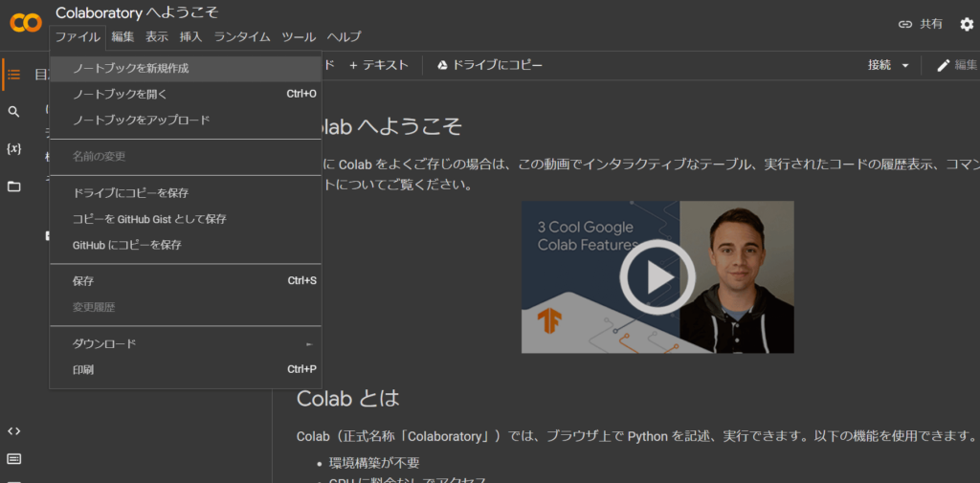The height and width of the screenshot is (483, 980).
Task: Open the search sidebar icon
Action: (x=13, y=112)
